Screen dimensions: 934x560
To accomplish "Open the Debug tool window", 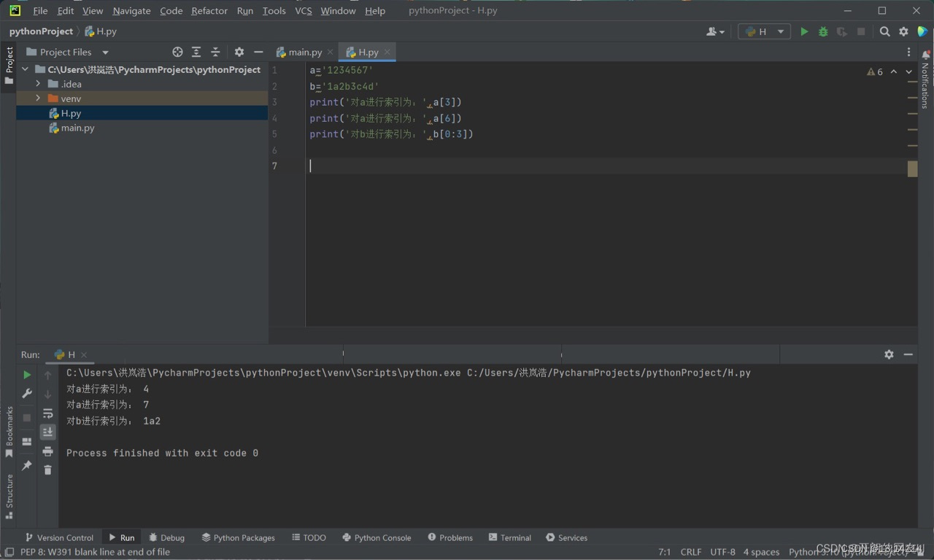I will coord(166,537).
